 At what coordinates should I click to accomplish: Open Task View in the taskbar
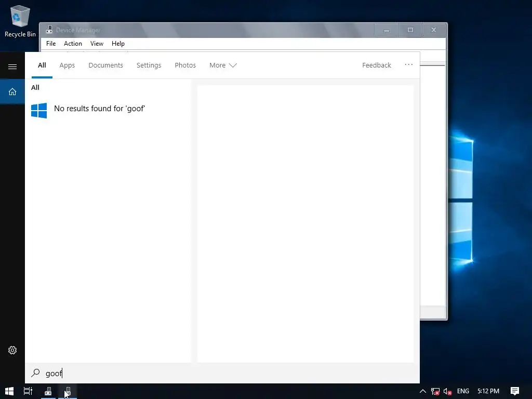click(x=28, y=391)
